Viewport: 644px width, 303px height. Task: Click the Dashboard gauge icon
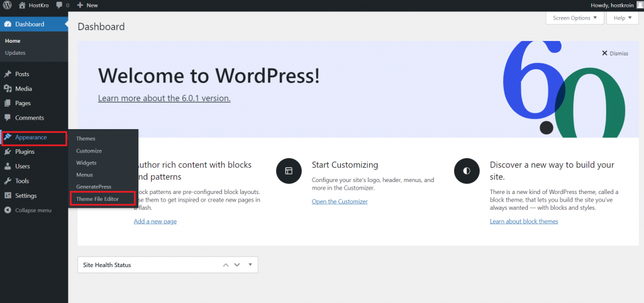click(8, 25)
